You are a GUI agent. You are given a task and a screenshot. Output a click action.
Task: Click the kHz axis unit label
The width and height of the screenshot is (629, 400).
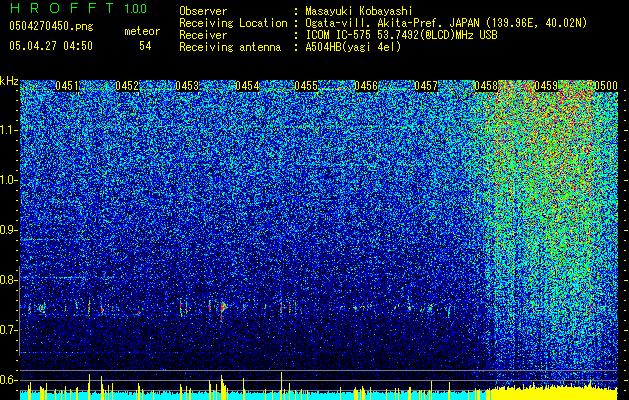pyautogui.click(x=9, y=81)
